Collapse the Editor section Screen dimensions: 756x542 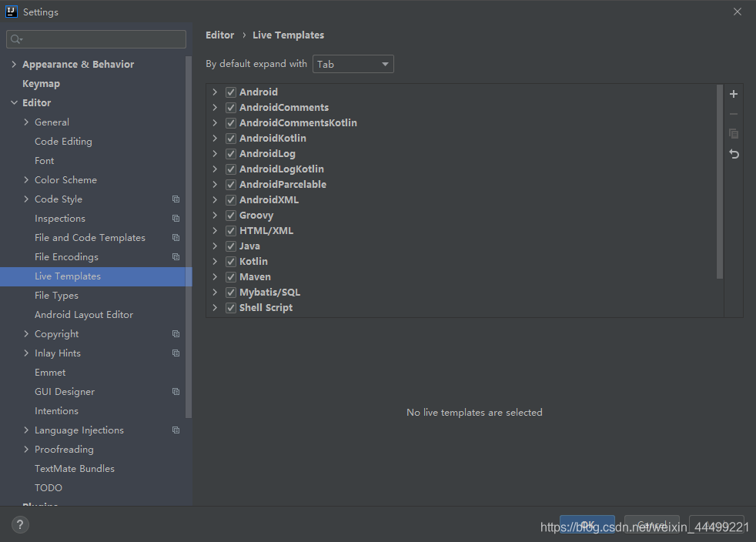pyautogui.click(x=14, y=102)
